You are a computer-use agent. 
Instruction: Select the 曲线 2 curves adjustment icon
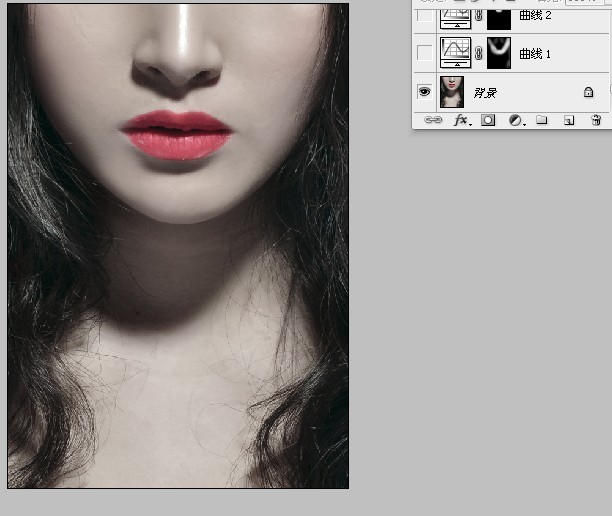click(x=455, y=15)
